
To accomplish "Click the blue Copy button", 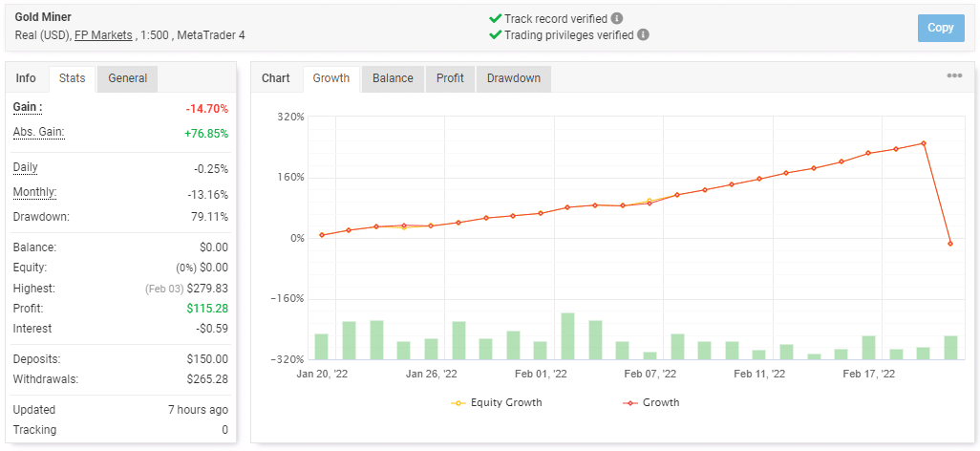I will coord(941,28).
